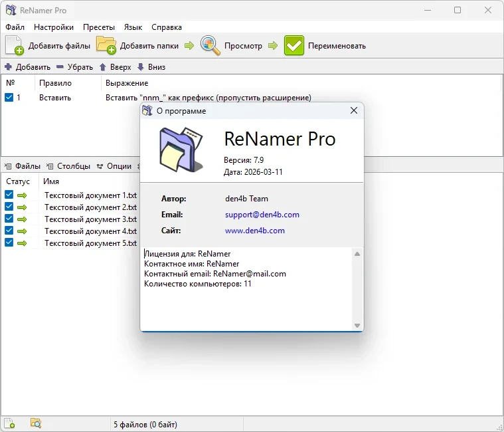Screen dimensions: 504x432
Task: Click scroll up arrow in license box
Action: 357,254
